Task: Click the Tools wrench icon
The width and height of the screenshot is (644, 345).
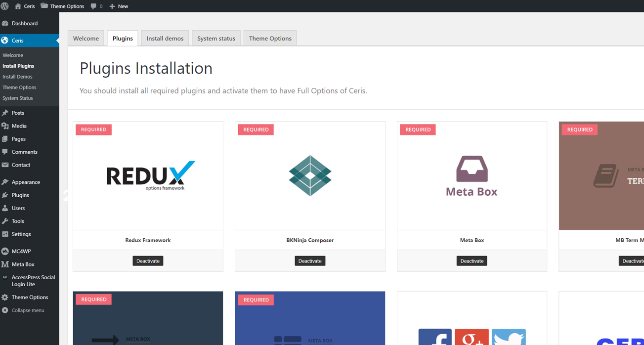Action: (x=5, y=221)
